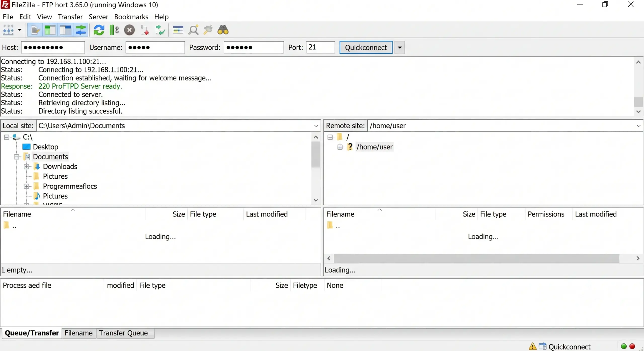The image size is (644, 351).
Task: Toggle remote directory tree display
Action: coord(66,30)
